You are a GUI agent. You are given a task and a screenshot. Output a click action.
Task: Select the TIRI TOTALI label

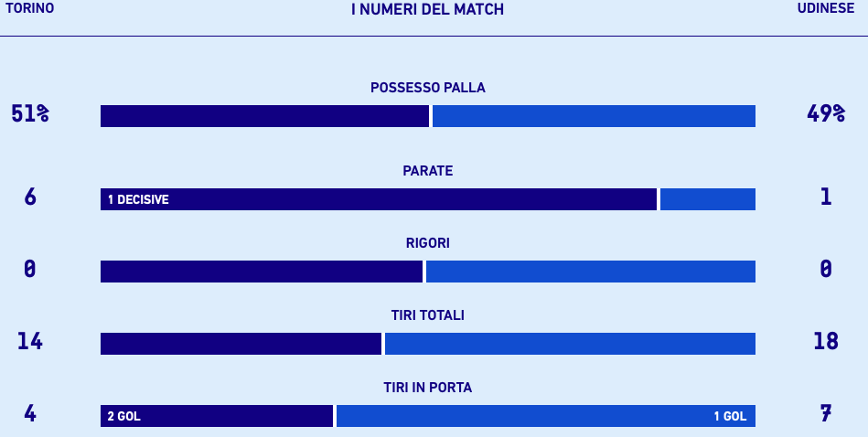pyautogui.click(x=427, y=315)
